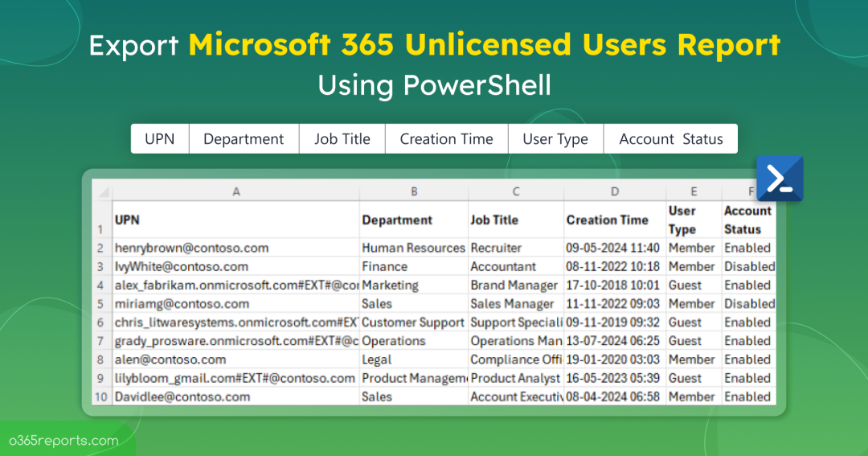Click the UPN column heading cell

pyautogui.click(x=235, y=220)
